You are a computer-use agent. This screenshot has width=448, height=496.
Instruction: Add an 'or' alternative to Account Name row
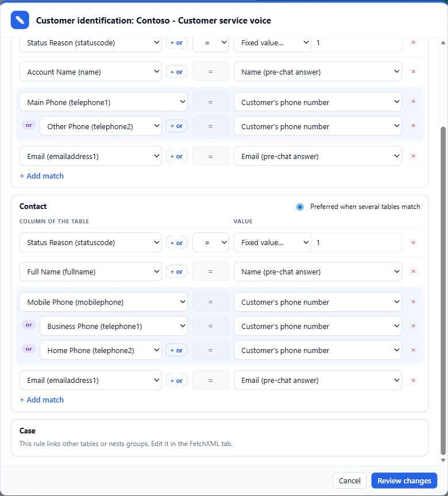[176, 72]
